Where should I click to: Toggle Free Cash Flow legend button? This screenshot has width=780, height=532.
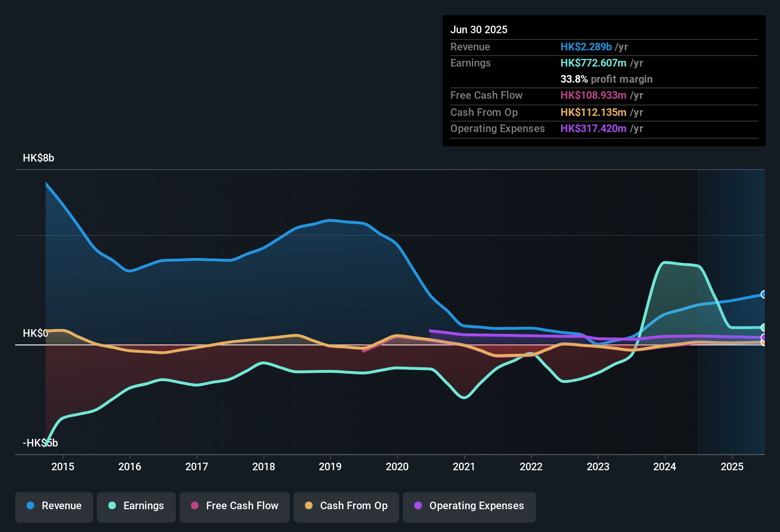[235, 506]
